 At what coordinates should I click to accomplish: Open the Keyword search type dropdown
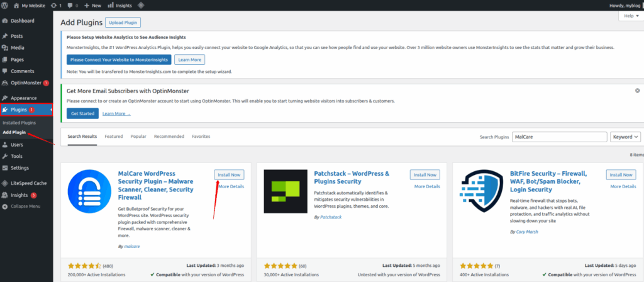(626, 137)
